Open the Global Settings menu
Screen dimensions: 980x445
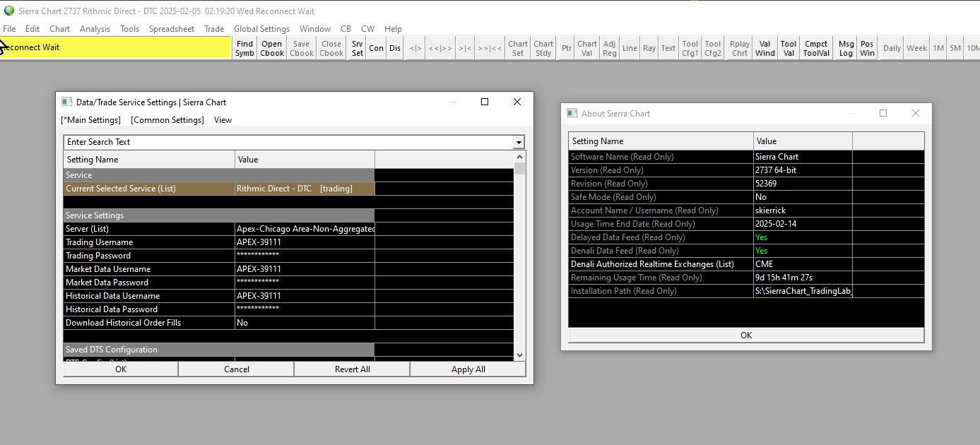point(261,29)
